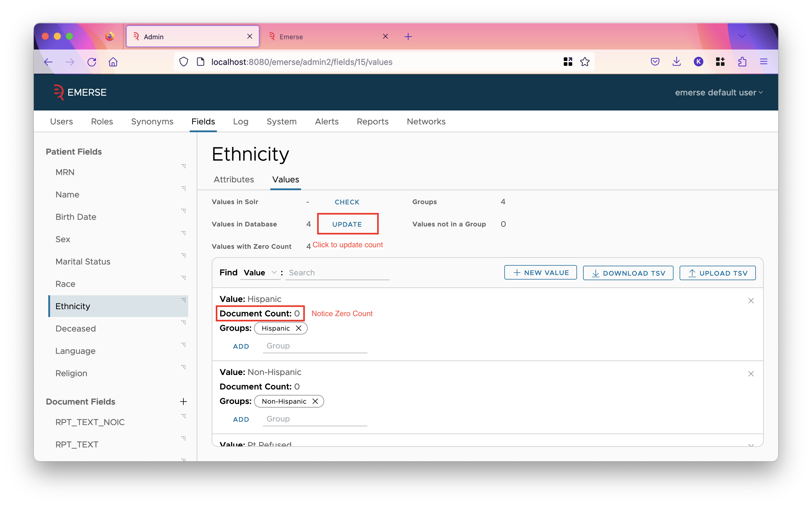Open the Alerts admin tab
The width and height of the screenshot is (812, 506).
[x=327, y=121]
